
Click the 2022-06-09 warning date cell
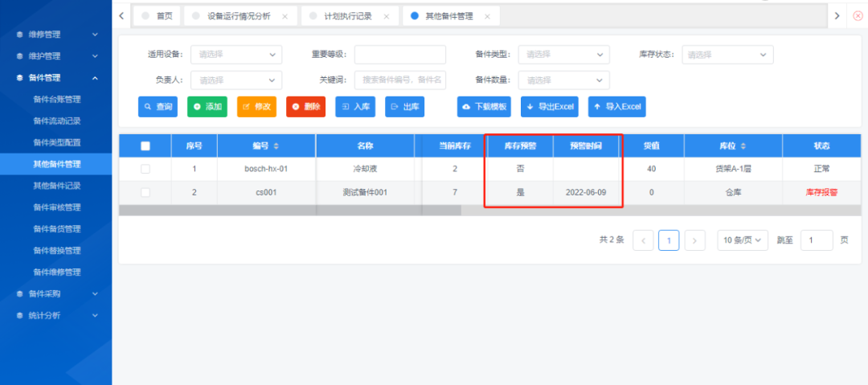click(x=586, y=192)
